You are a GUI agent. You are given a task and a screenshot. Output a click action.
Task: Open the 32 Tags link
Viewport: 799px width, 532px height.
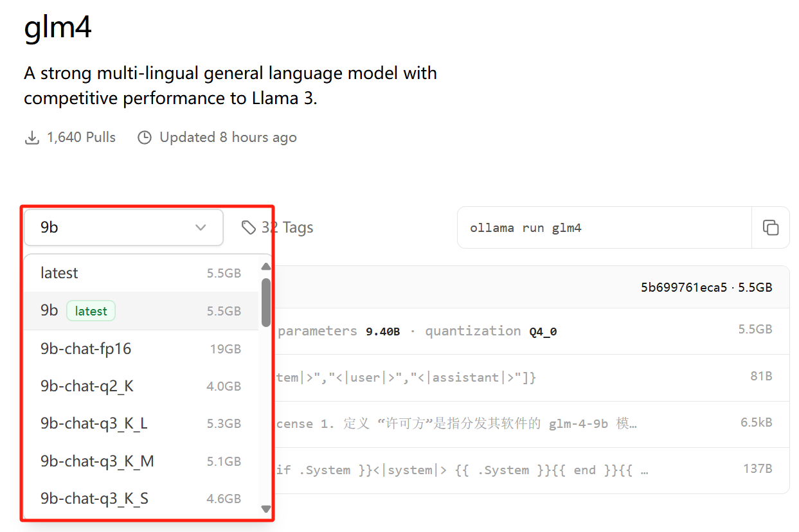click(x=287, y=227)
